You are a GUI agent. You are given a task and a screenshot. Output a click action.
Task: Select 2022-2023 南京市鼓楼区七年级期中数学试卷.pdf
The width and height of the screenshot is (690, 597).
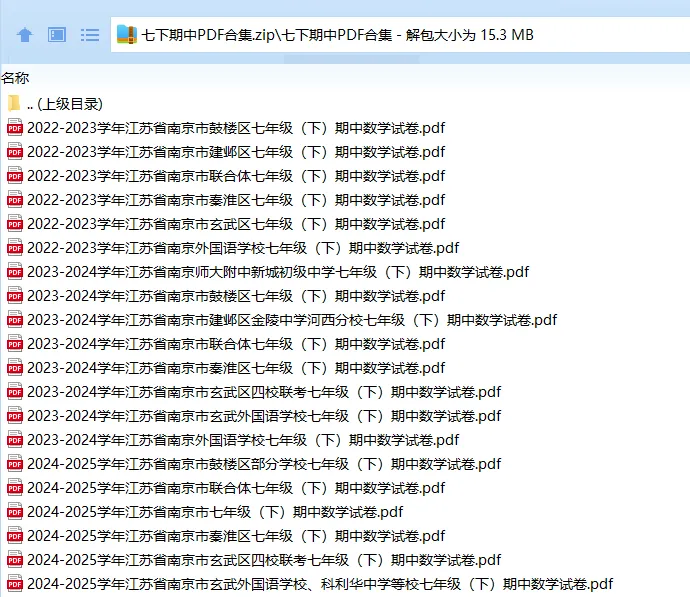click(236, 128)
